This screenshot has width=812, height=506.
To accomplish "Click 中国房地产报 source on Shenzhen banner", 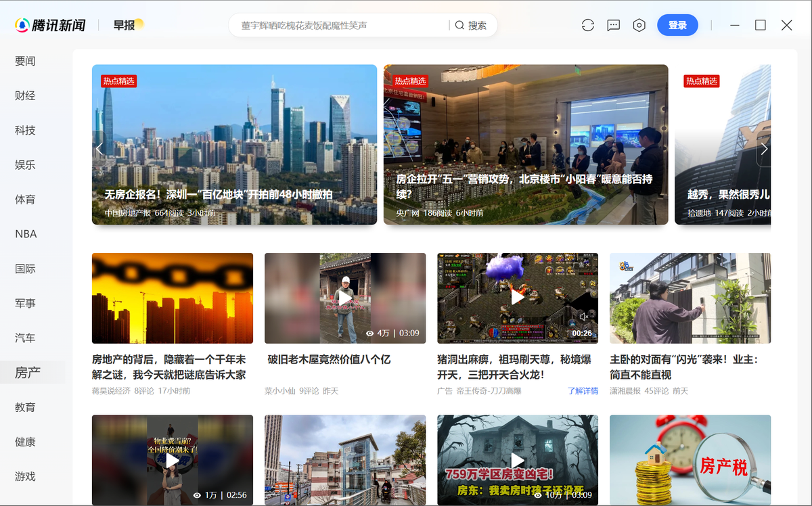I will [127, 212].
